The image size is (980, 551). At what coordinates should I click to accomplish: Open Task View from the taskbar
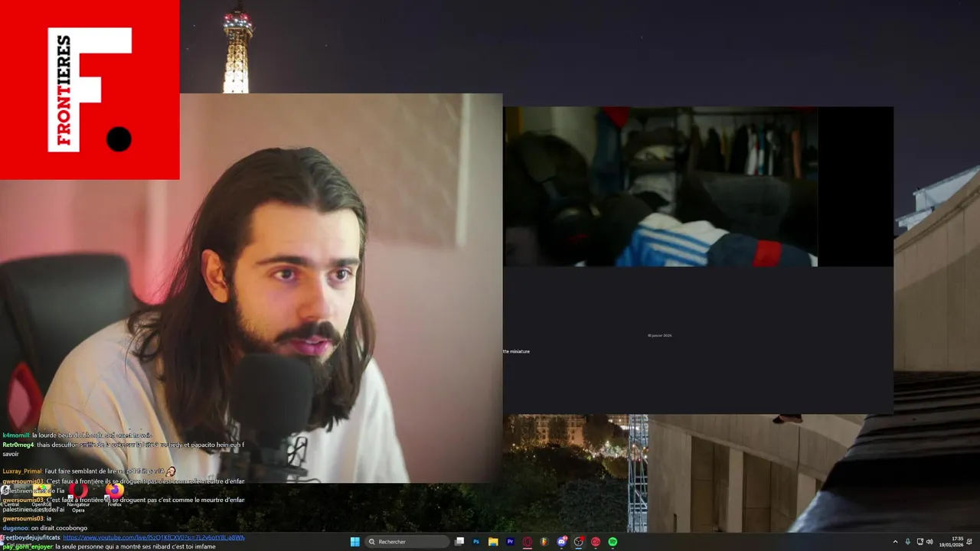click(x=459, y=542)
